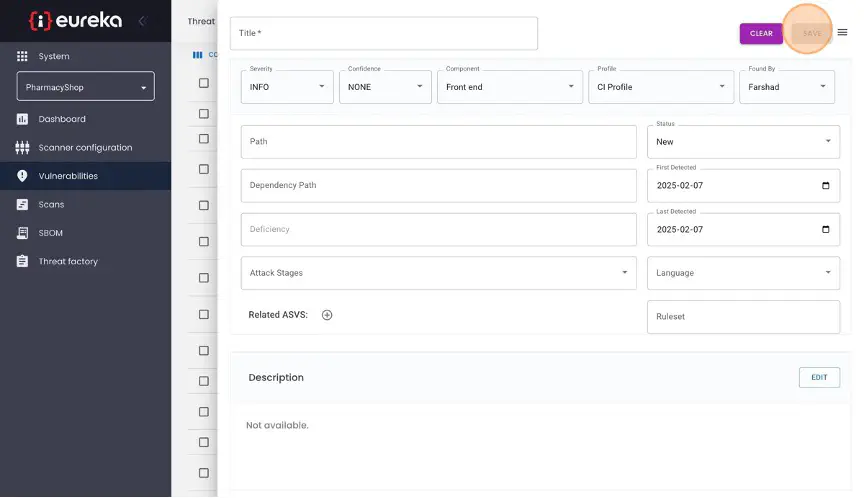Click the SBOM receipt icon
The width and height of the screenshot is (864, 498).
click(x=22, y=233)
